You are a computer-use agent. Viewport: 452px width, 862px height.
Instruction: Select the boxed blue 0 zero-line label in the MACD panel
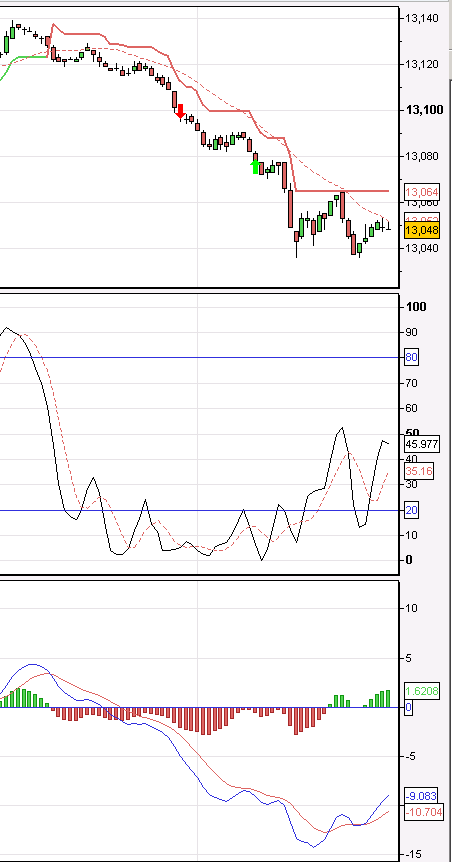409,708
